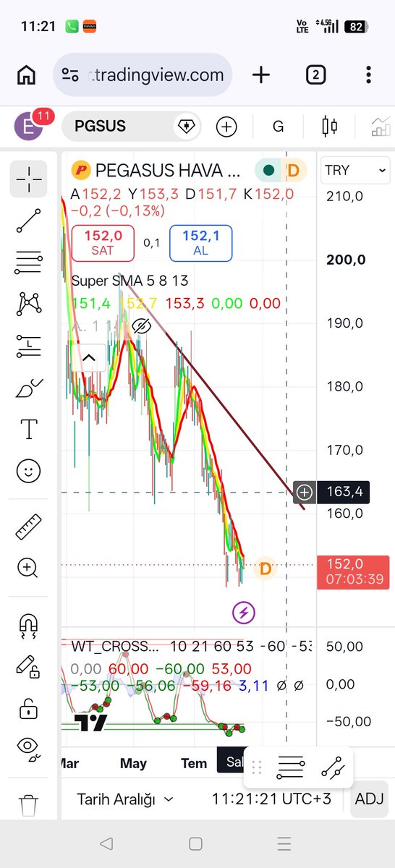Add a symbol to compare with plus
The image size is (395, 868).
click(226, 127)
